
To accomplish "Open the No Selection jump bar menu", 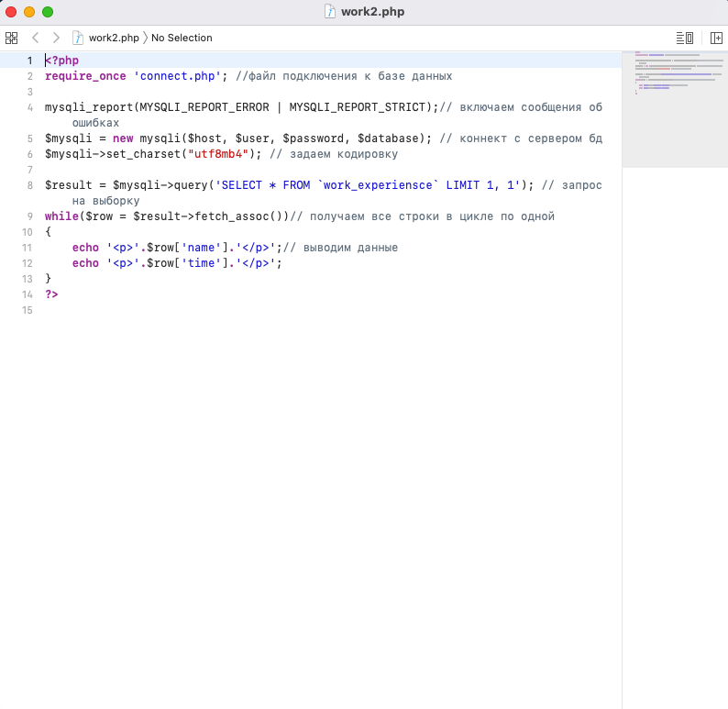I will [182, 38].
